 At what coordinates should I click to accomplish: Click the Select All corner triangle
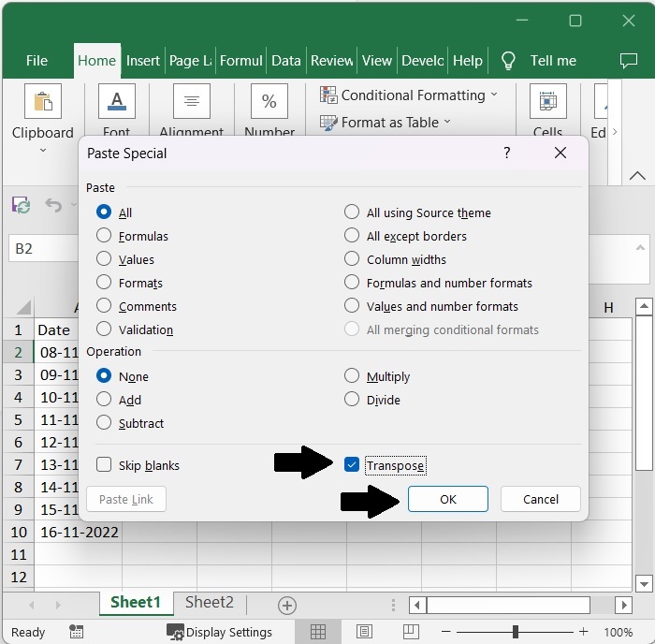(x=23, y=307)
